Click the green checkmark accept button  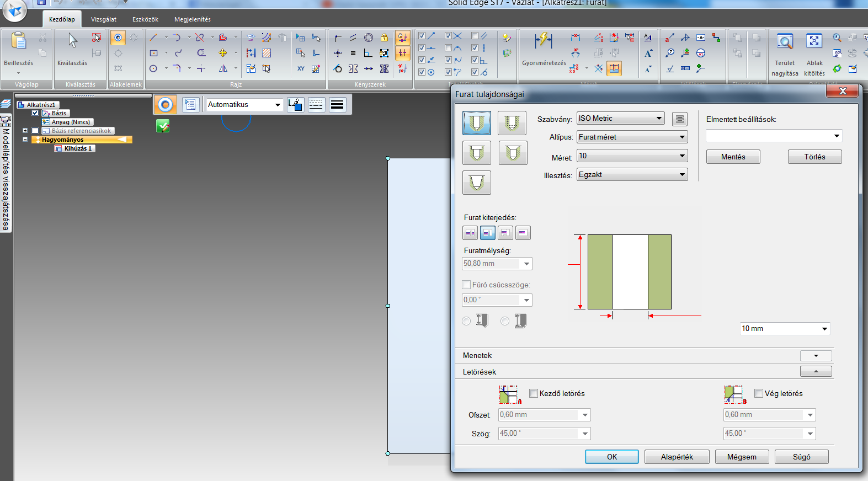click(163, 126)
